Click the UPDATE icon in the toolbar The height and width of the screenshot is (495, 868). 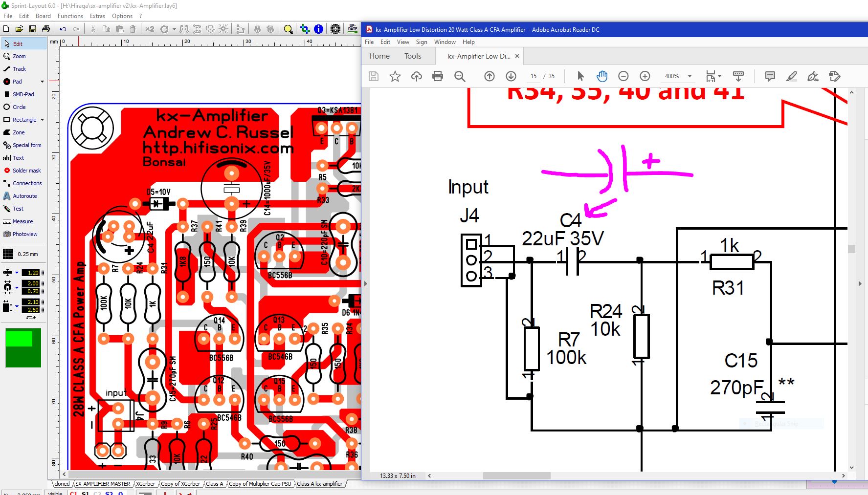(353, 29)
